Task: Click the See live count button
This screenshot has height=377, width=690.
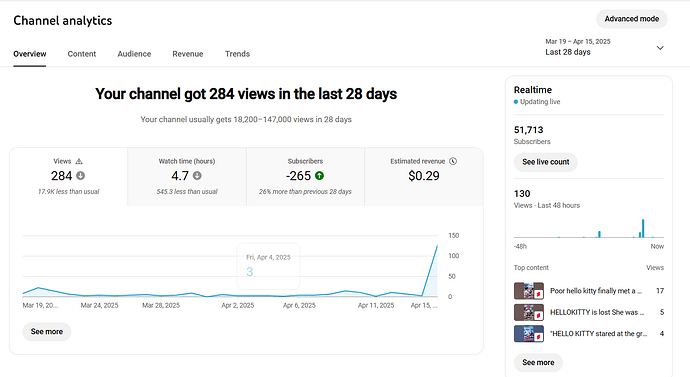Action: pos(546,162)
